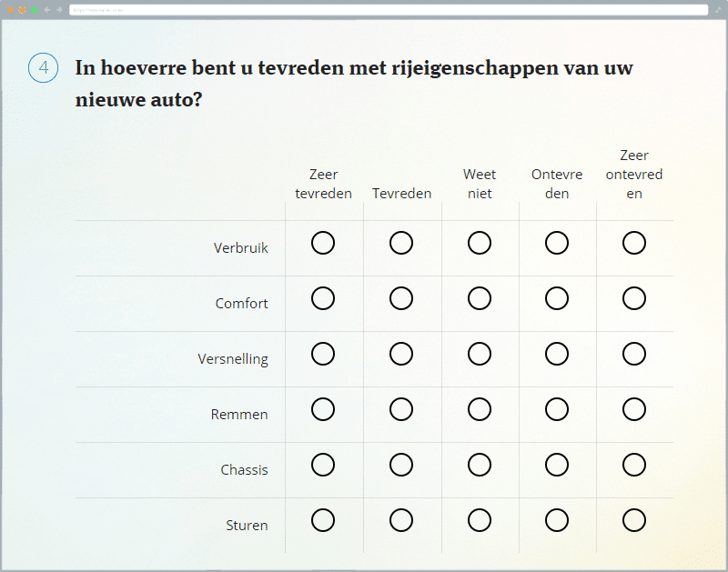Select Zeer tevreden for Sturen

click(323, 520)
